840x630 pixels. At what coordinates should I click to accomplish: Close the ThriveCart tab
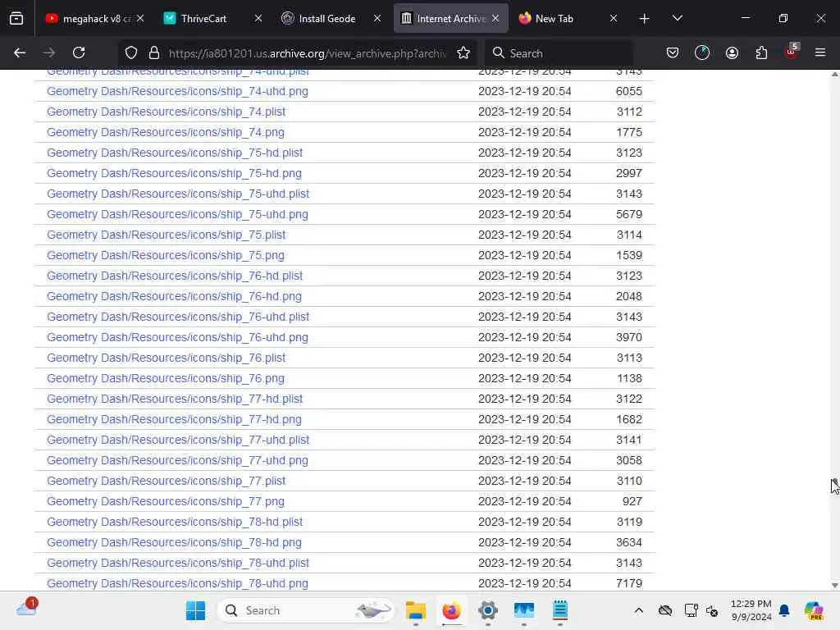[258, 19]
